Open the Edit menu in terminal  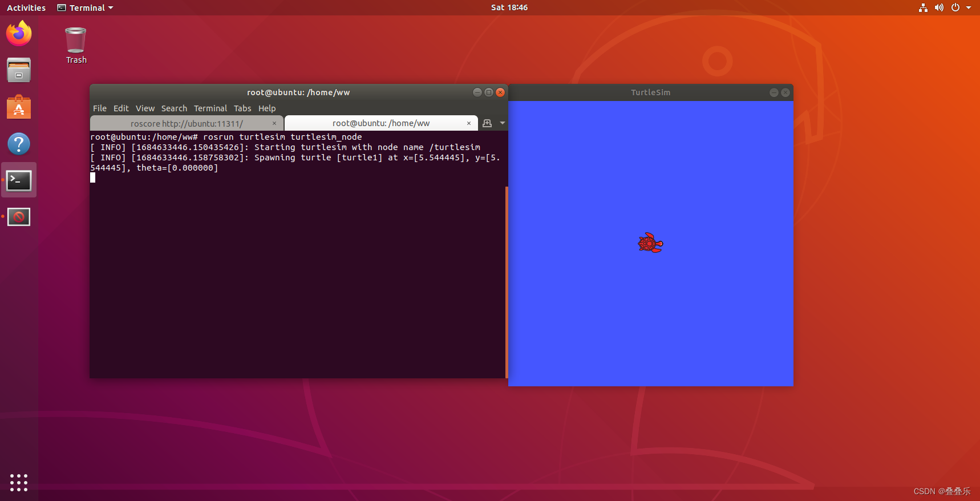(x=121, y=108)
